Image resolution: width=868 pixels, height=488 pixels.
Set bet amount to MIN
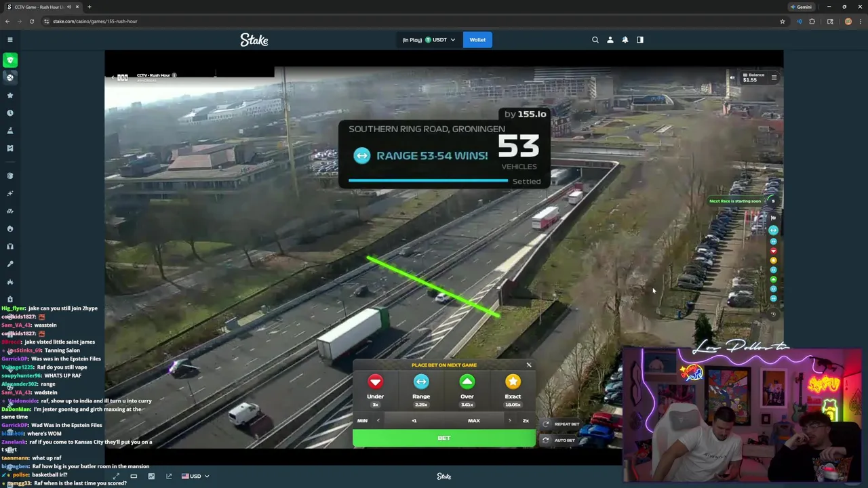(x=362, y=421)
